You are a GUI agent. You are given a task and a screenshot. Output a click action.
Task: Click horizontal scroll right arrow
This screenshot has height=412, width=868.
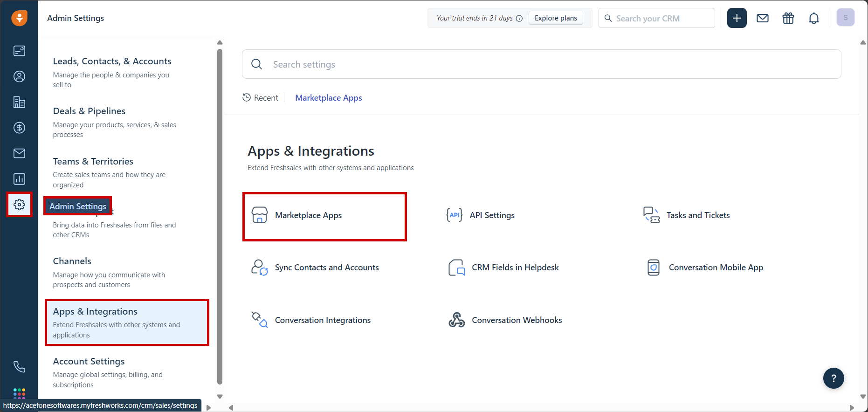852,408
